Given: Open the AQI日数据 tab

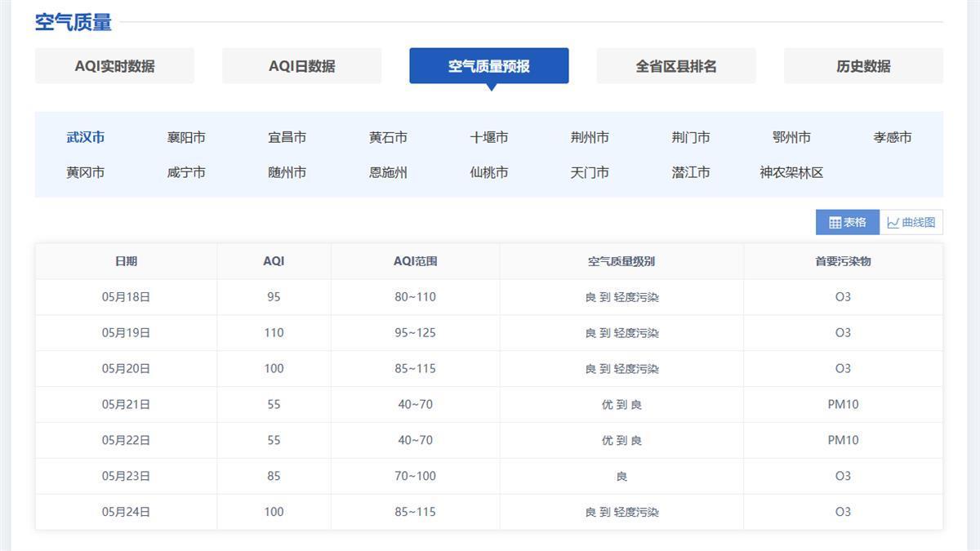Looking at the screenshot, I should pos(301,66).
